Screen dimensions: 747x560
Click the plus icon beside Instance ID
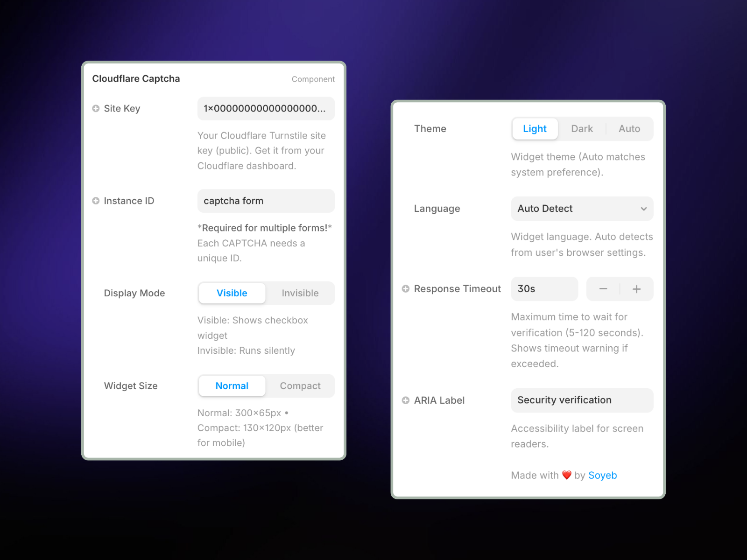click(96, 201)
